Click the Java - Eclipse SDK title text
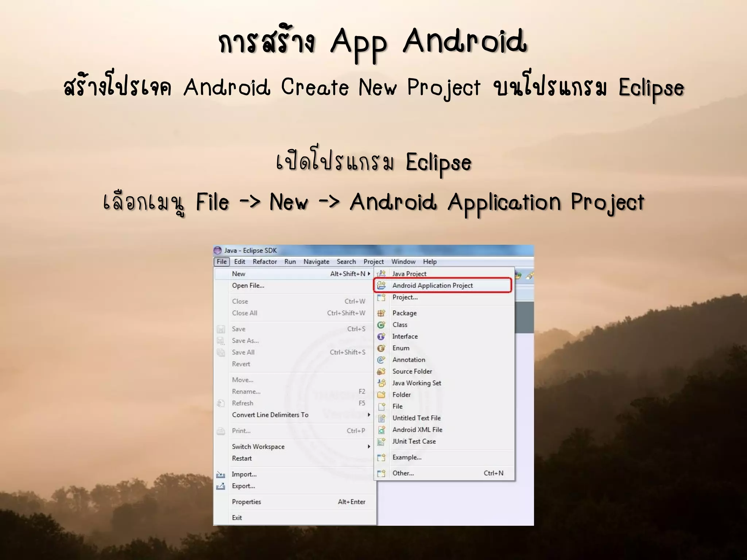The height and width of the screenshot is (560, 747). [x=251, y=250]
